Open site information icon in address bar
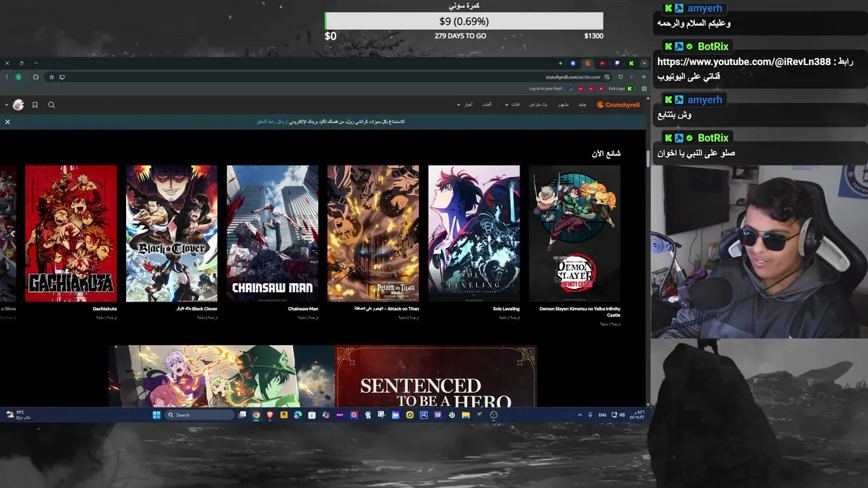Viewport: 868px width, 488px height. coord(607,77)
